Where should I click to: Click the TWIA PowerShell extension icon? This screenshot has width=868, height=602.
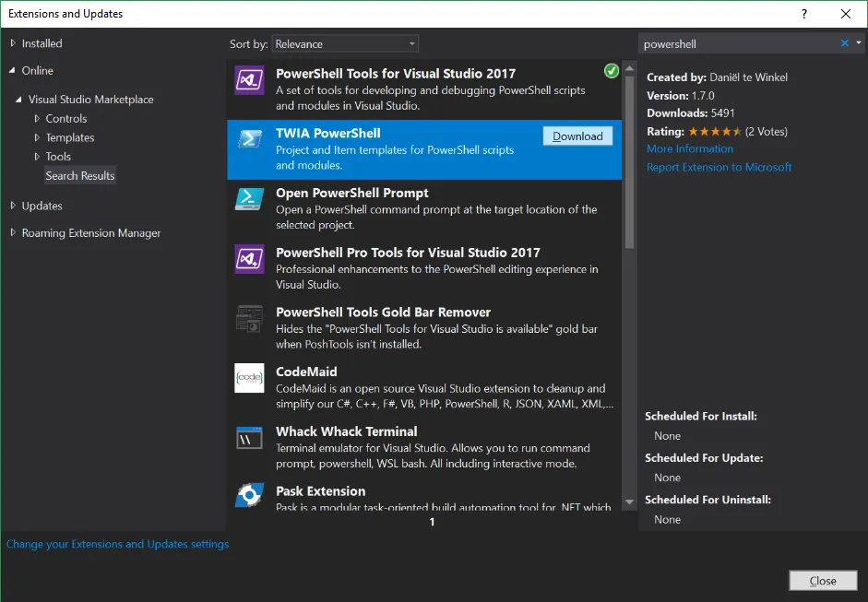249,139
